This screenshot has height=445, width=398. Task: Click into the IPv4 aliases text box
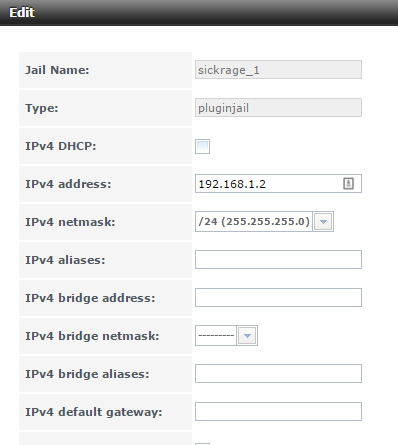[x=278, y=259]
